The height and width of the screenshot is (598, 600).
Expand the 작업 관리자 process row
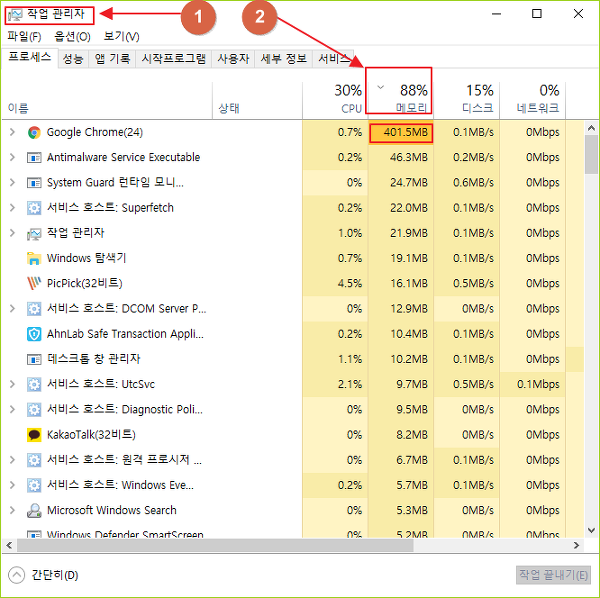pos(12,233)
